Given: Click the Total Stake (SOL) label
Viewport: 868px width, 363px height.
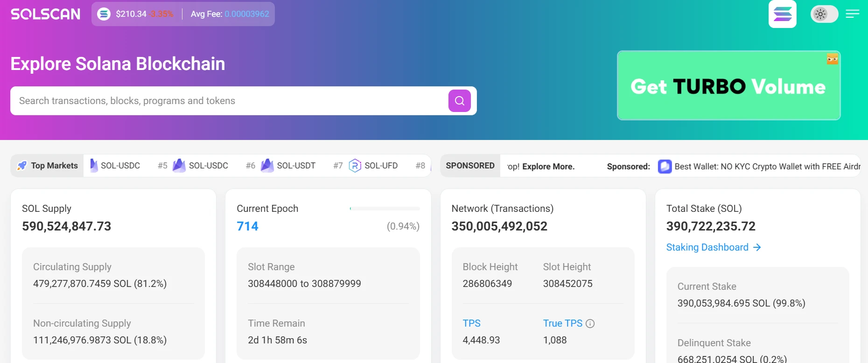Looking at the screenshot, I should [x=704, y=209].
